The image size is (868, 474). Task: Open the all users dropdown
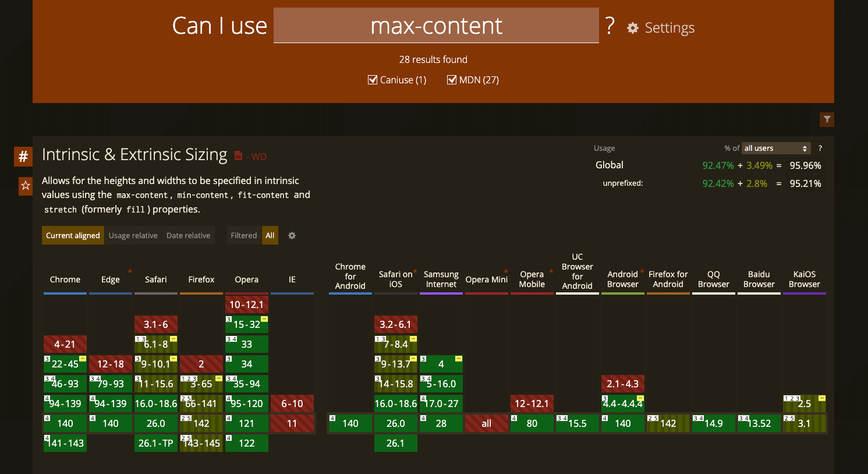tap(775, 148)
